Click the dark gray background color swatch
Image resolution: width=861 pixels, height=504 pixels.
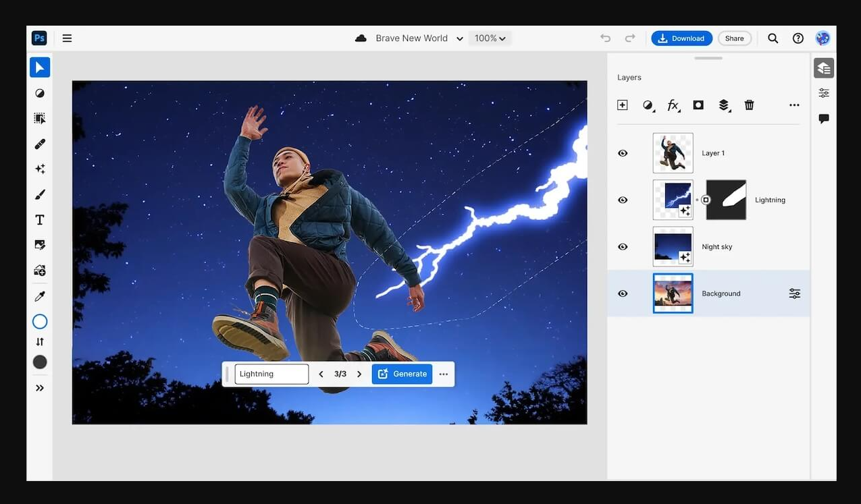click(40, 362)
